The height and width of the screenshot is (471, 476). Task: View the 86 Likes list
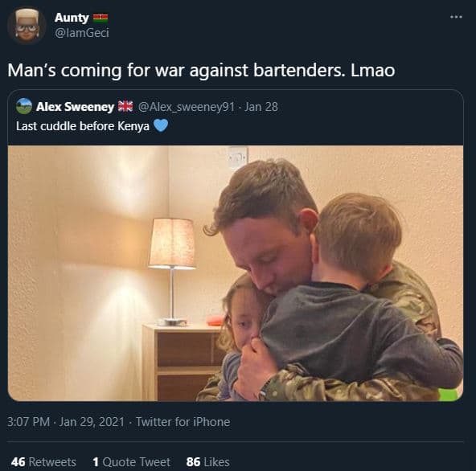(x=208, y=462)
